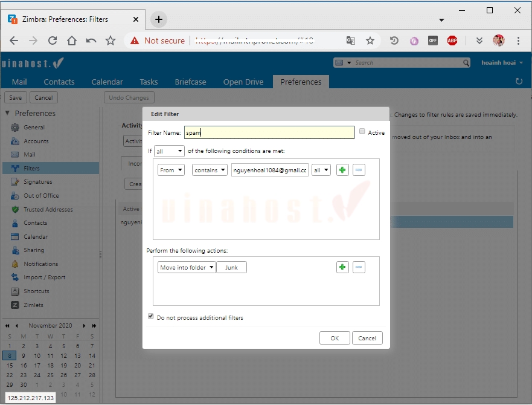The height and width of the screenshot is (405, 532).
Task: Click the search magnifier icon
Action: (466, 62)
